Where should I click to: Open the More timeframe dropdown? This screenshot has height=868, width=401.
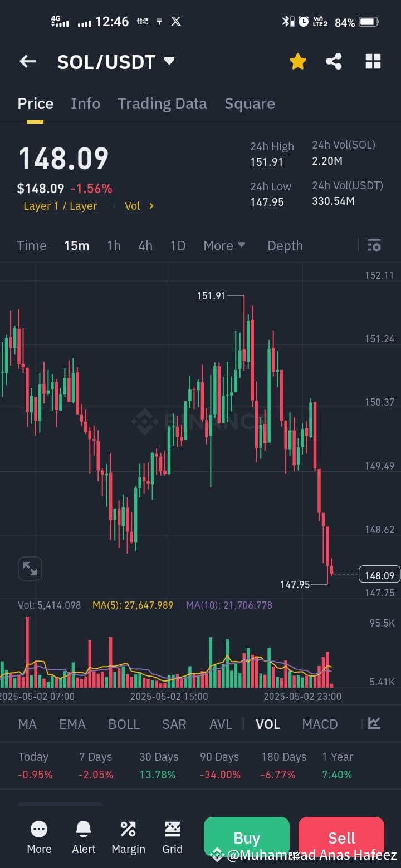tap(224, 245)
